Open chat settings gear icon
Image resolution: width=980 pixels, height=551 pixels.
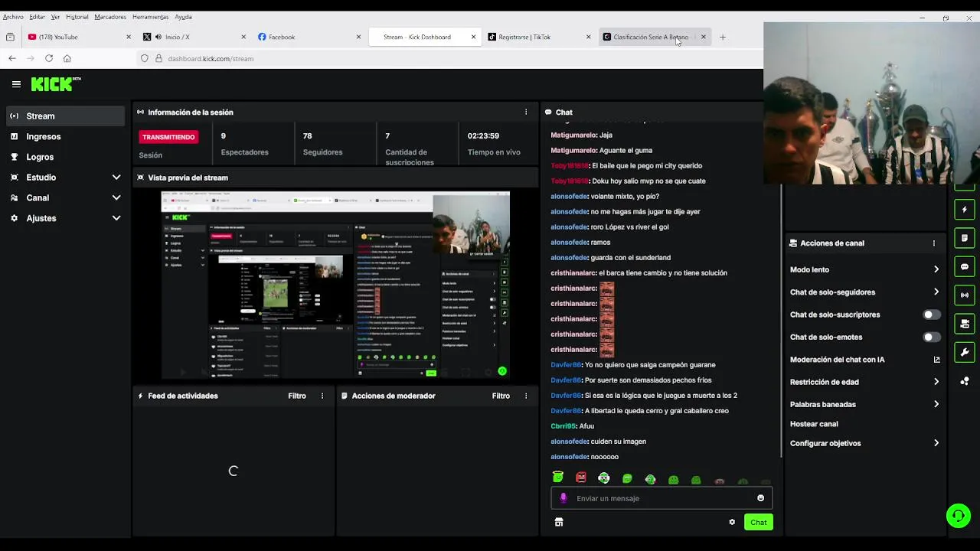pyautogui.click(x=732, y=522)
